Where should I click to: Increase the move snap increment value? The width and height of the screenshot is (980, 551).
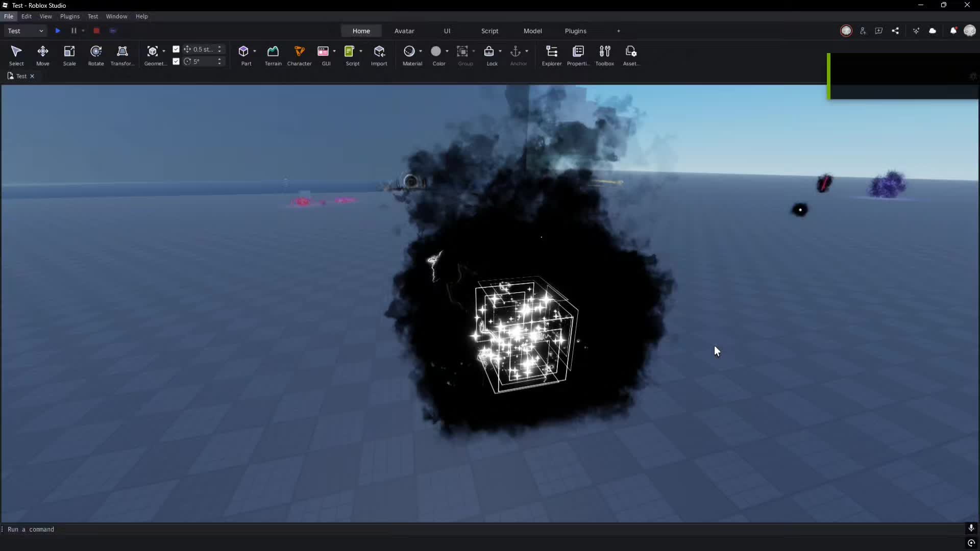219,47
